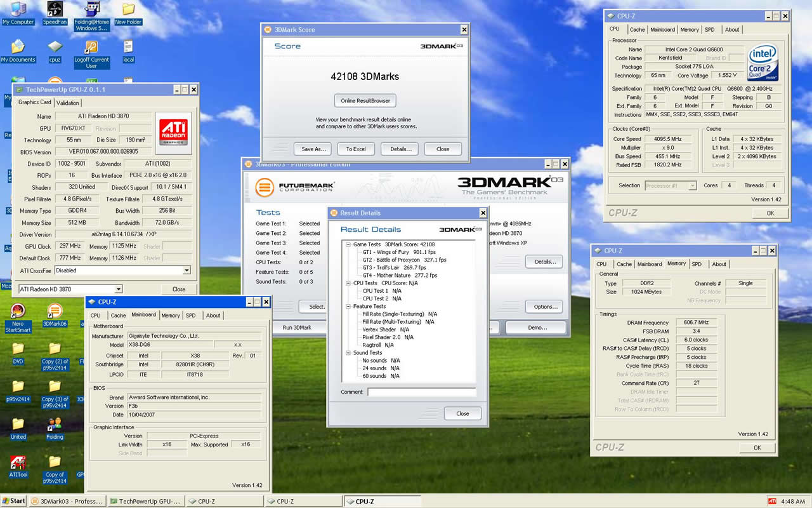This screenshot has width=812, height=508.
Task: Launch the cpuz desktop icon
Action: [55, 51]
